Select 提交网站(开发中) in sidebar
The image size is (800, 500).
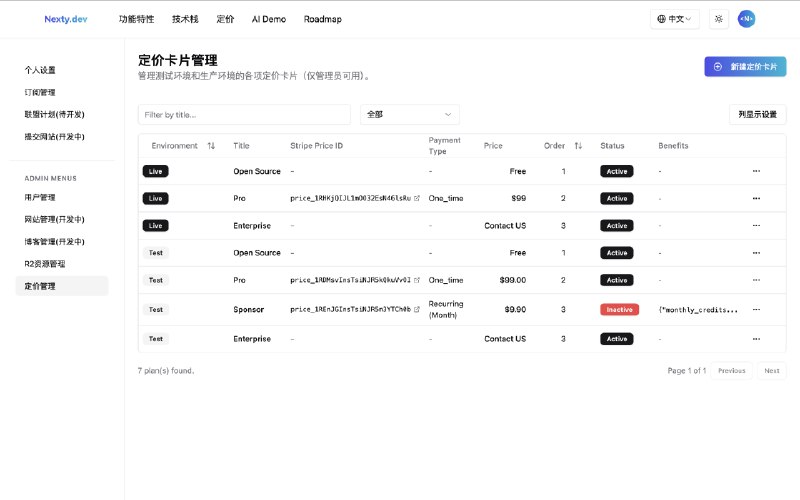pos(54,137)
